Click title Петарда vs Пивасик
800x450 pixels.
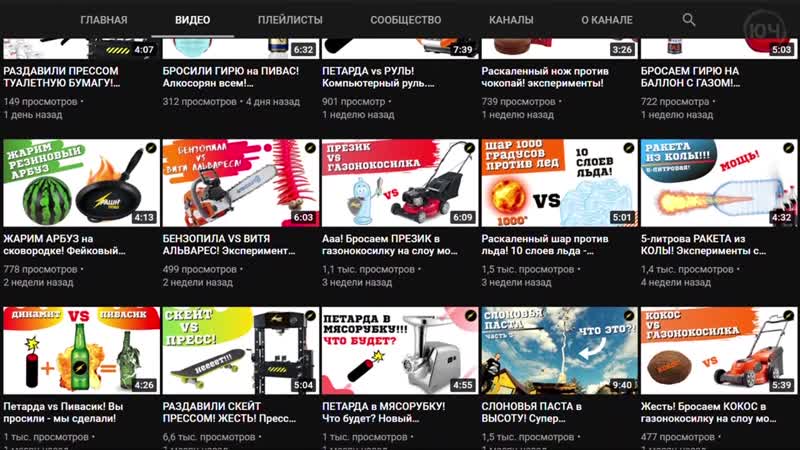[x=63, y=412]
